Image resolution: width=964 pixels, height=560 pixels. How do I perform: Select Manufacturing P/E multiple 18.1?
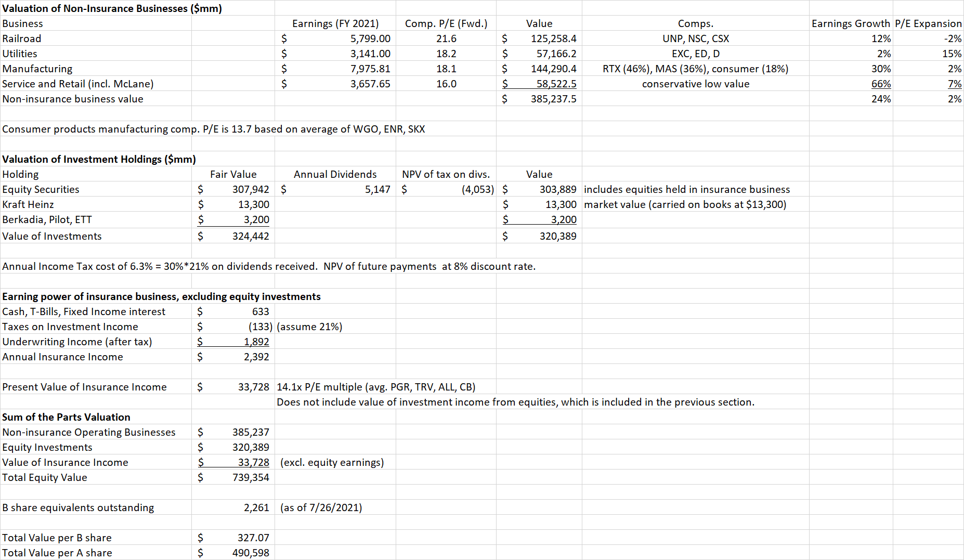point(446,69)
